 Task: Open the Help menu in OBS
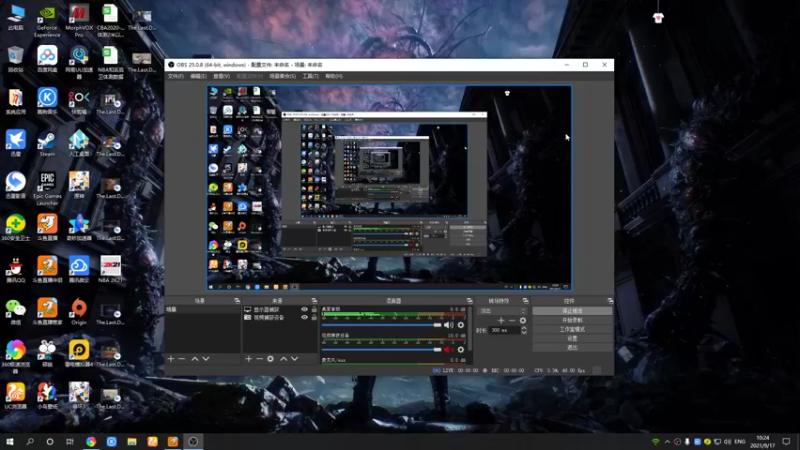point(334,76)
